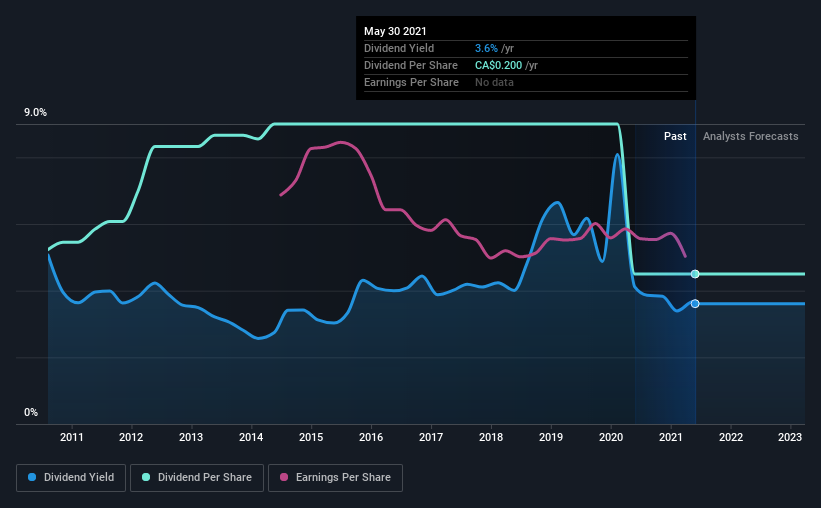Viewport: 821px width, 508px height.
Task: Click the Past region label
Action: tap(675, 136)
